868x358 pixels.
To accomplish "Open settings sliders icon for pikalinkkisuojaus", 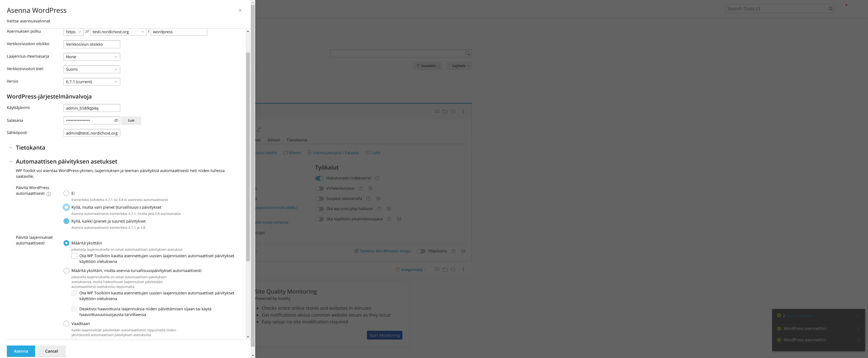I will [399, 219].
